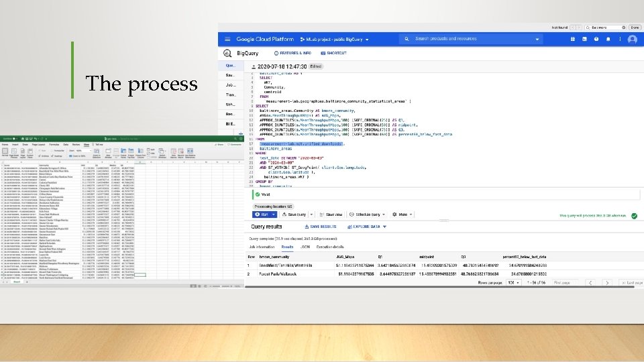The height and width of the screenshot is (362, 644).
Task: Select Saved queries in BigQuery sidebar
Action: click(230, 75)
